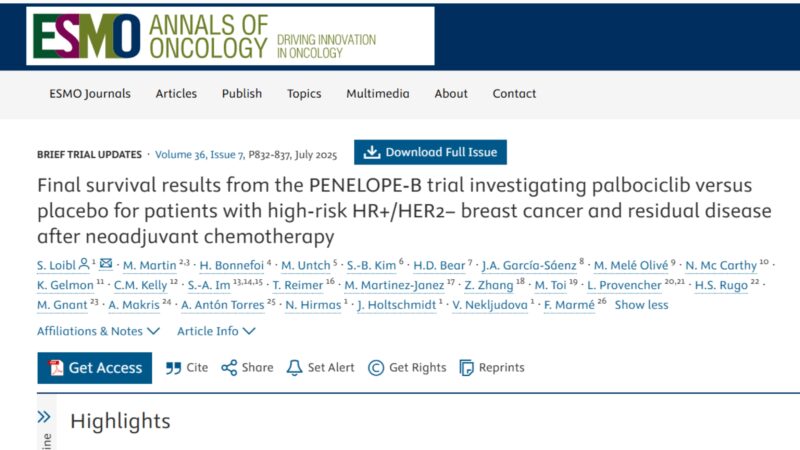Open author link H.S. Rugo
The height and width of the screenshot is (450, 800).
(721, 285)
